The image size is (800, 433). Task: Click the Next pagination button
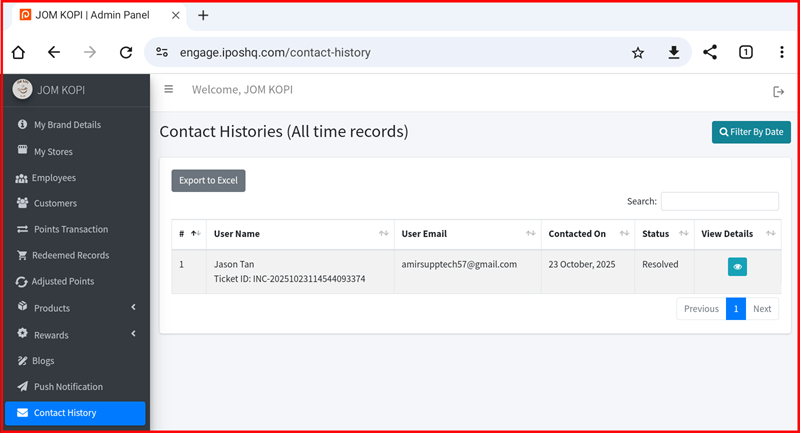click(x=761, y=309)
